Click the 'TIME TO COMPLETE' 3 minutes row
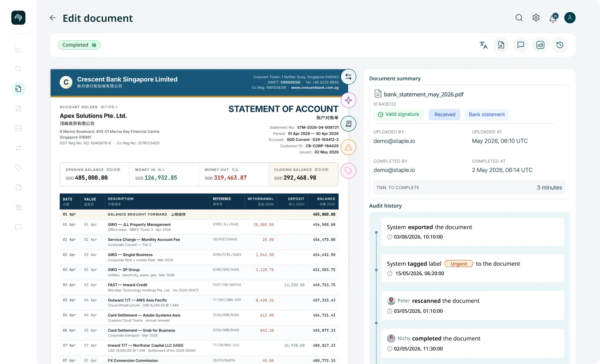This screenshot has width=600, height=364. [469, 187]
